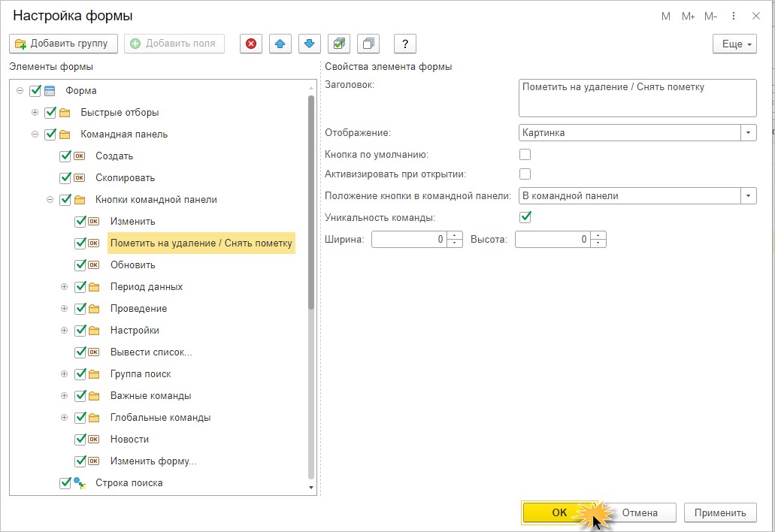Move element down with blue arrow
This screenshot has height=532, width=775.
(308, 44)
